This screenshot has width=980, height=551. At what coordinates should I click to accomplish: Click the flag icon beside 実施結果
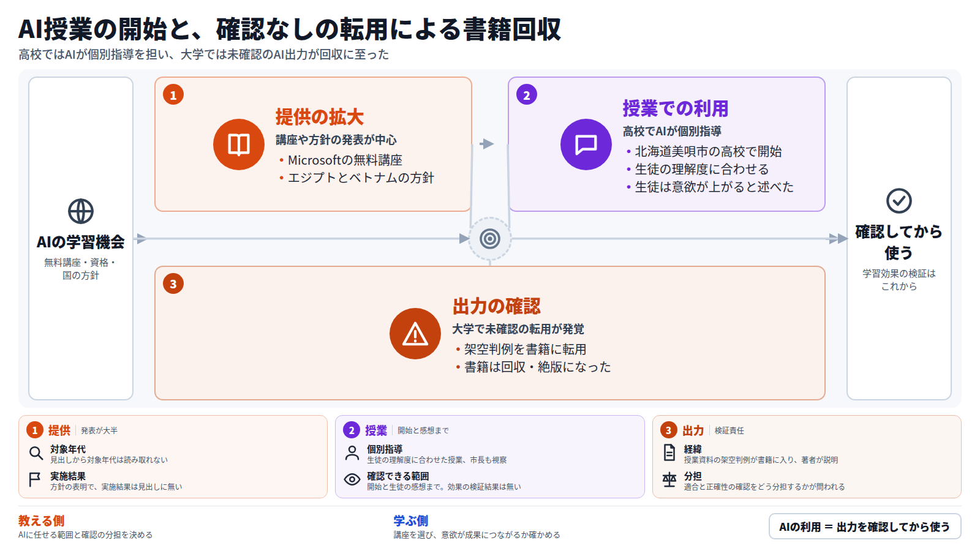click(x=35, y=479)
